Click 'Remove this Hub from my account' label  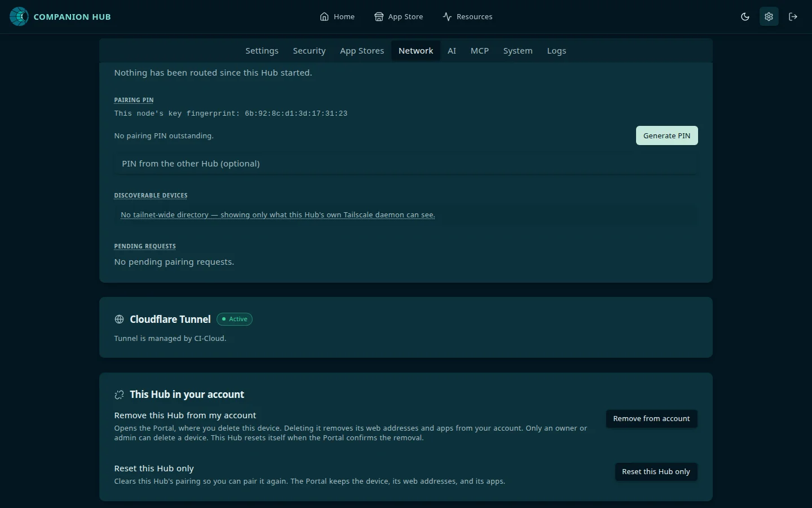point(185,415)
